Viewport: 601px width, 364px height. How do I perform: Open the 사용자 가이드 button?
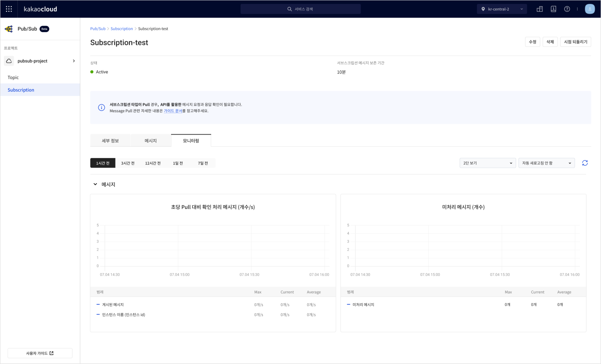[x=40, y=353]
